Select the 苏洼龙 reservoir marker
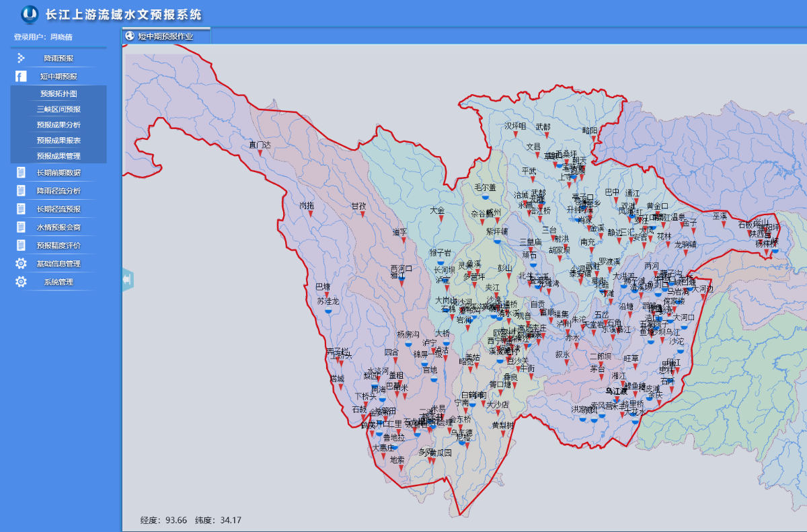This screenshot has height=532, width=807. (329, 311)
